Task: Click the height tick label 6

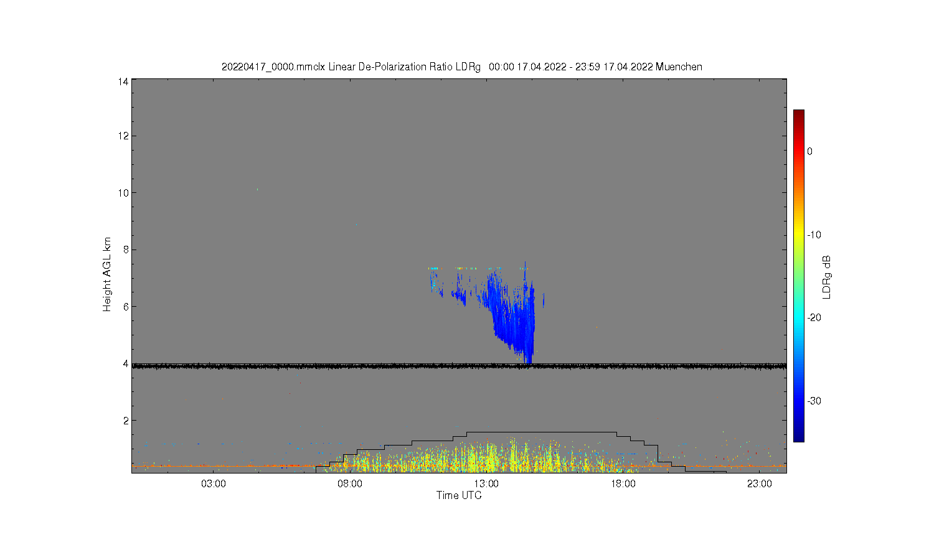Action: [126, 306]
